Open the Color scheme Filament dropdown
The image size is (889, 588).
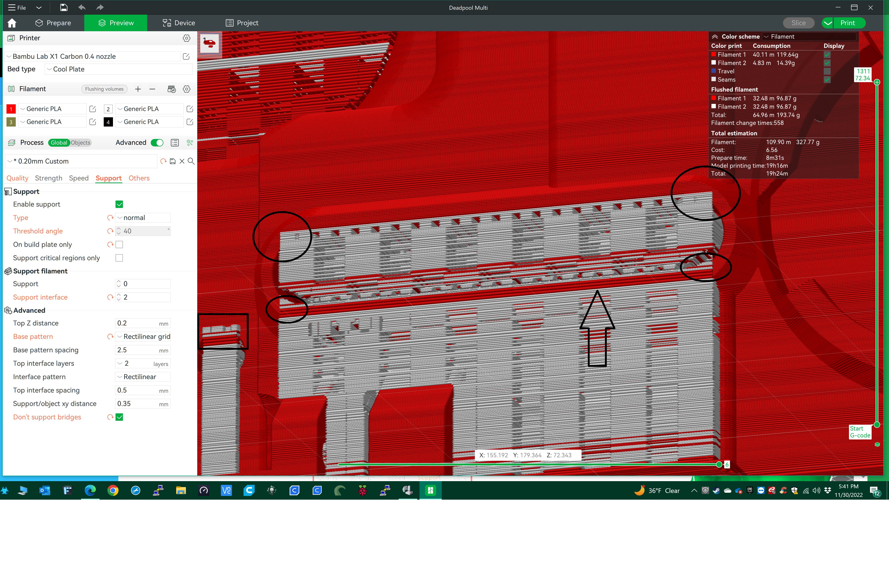coord(809,36)
